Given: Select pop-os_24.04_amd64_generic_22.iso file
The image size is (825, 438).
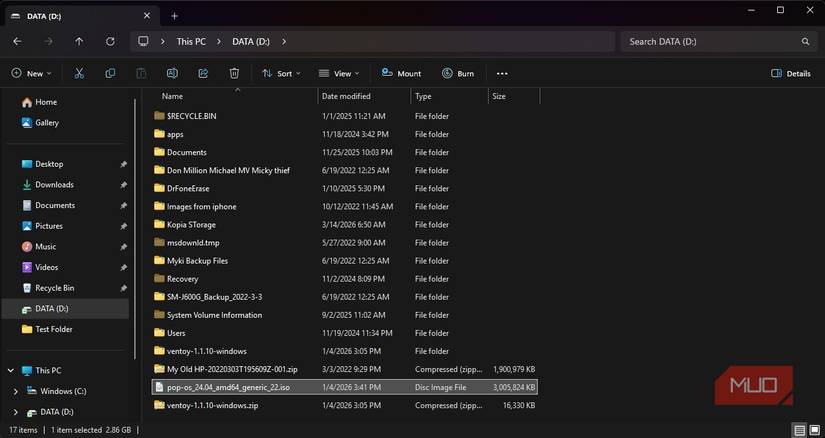Looking at the screenshot, I should pyautogui.click(x=345, y=387).
